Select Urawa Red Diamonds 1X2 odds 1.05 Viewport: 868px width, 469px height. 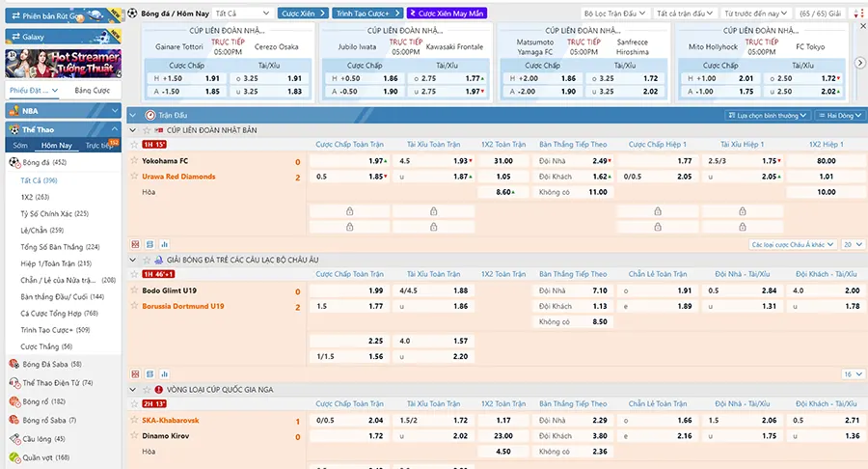click(x=503, y=176)
